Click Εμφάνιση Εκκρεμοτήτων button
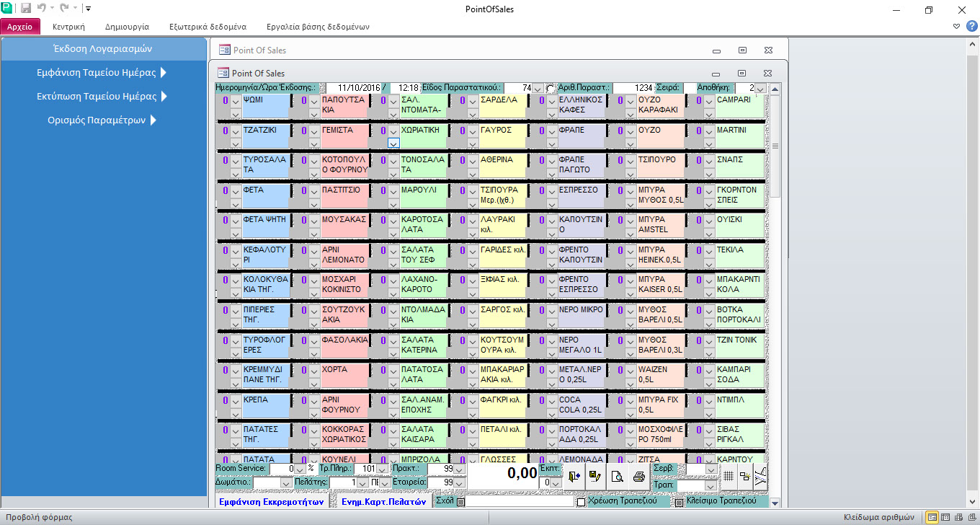980x525 pixels. coord(271,501)
